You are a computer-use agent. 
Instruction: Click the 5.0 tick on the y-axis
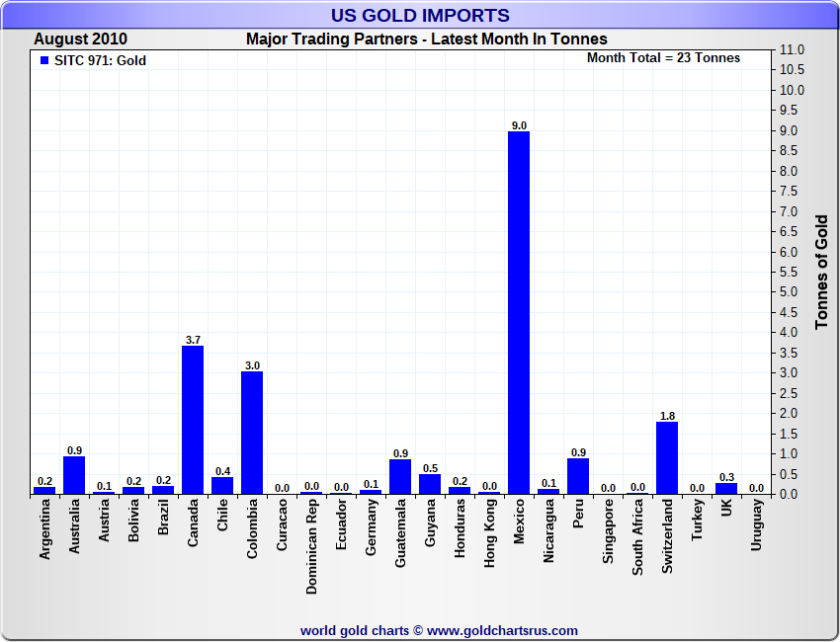coord(790,292)
